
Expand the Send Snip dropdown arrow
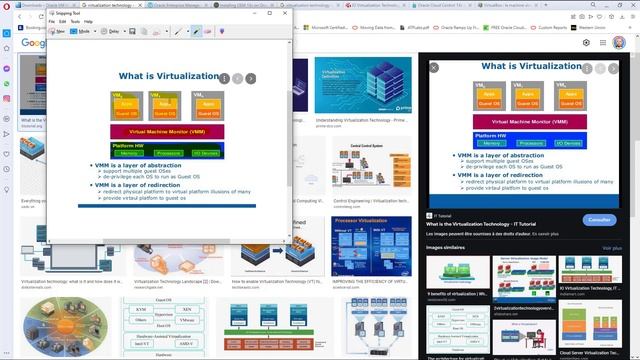coord(167,31)
